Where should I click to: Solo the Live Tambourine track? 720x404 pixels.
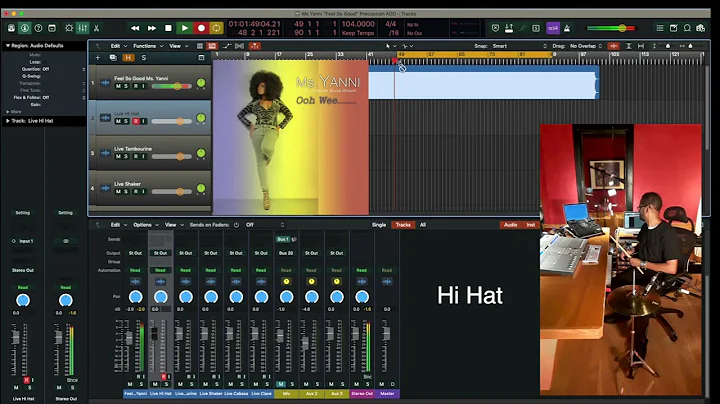point(126,157)
